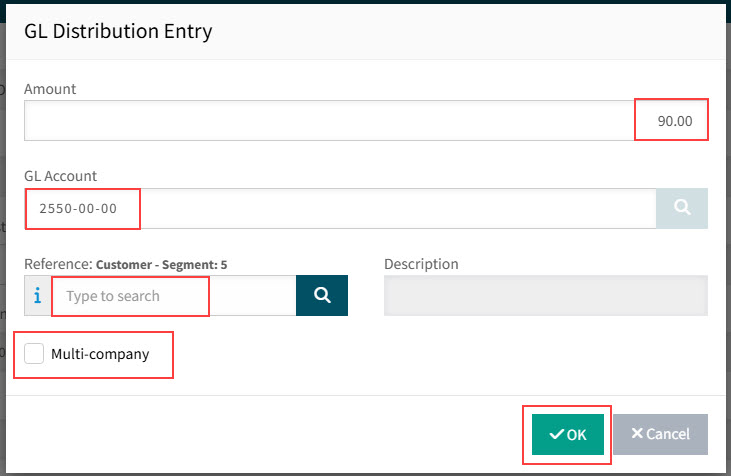Focus the Amount input field
Image resolution: width=731 pixels, height=476 pixels.
point(330,120)
